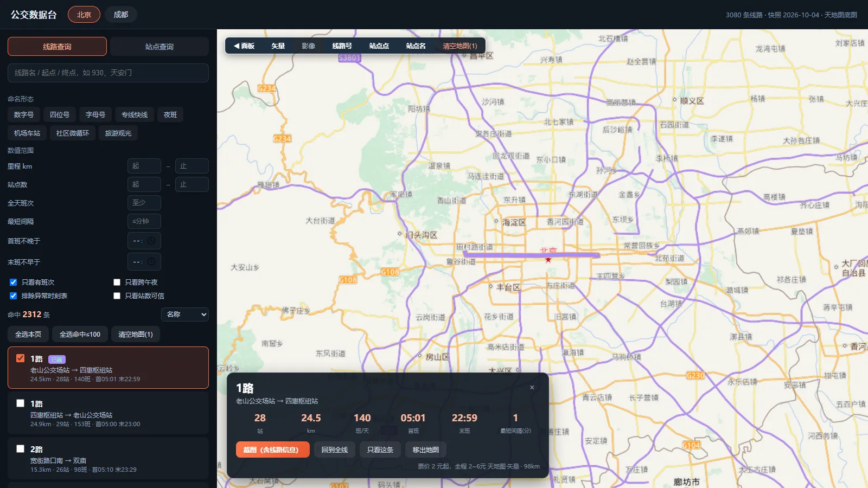The width and height of the screenshot is (868, 488).
Task: Click the clock icon in 首班不晚于 field
Action: click(x=151, y=241)
